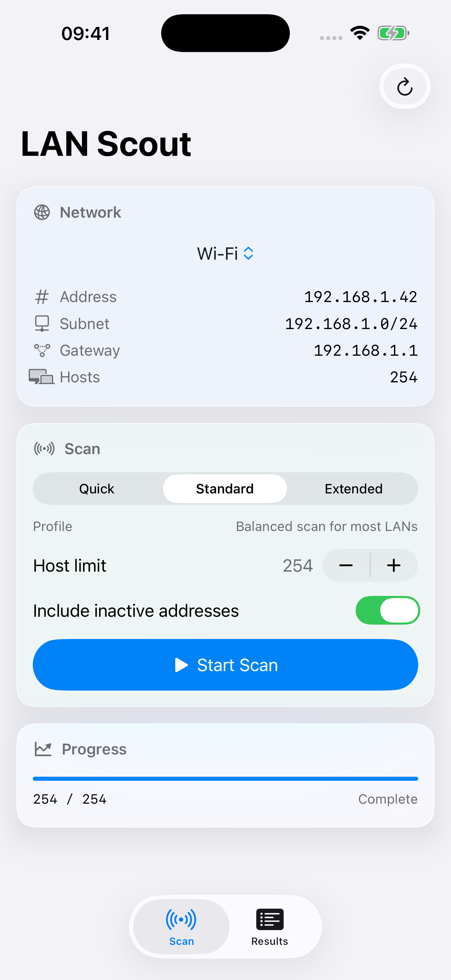Click the Hosts row label

(80, 377)
